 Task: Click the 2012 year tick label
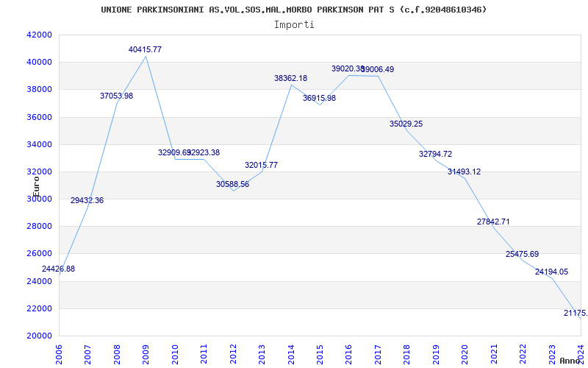pyautogui.click(x=233, y=354)
